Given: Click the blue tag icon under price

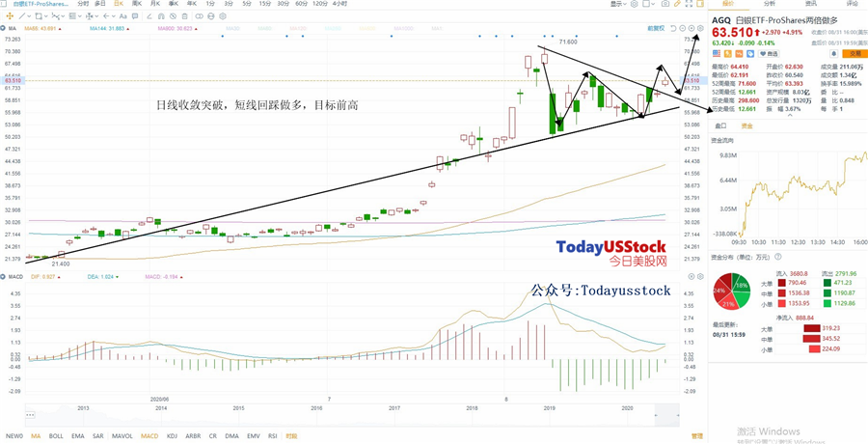Looking at the screenshot, I should pyautogui.click(x=750, y=54).
